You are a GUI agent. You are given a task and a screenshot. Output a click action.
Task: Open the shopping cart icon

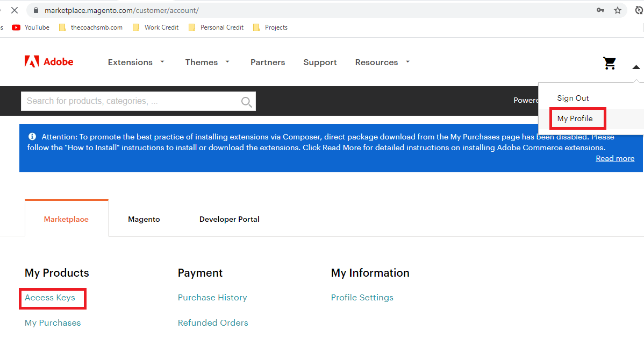point(610,63)
